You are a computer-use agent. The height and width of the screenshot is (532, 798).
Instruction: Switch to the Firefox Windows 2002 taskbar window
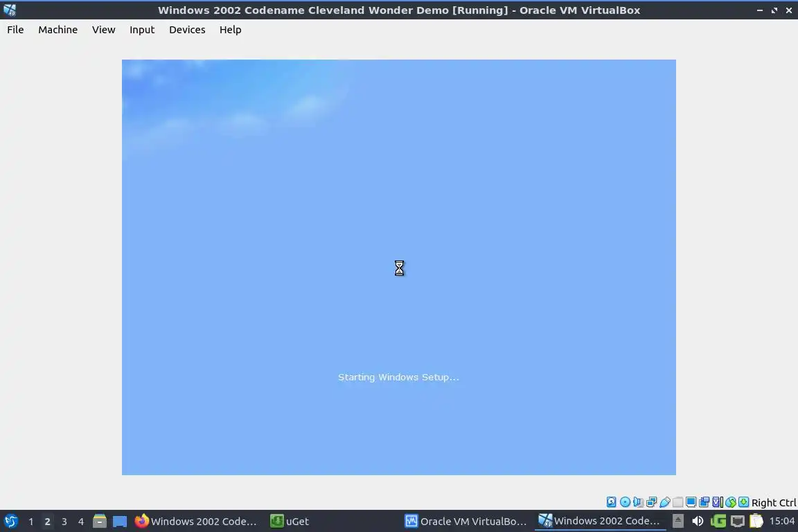[196, 522]
